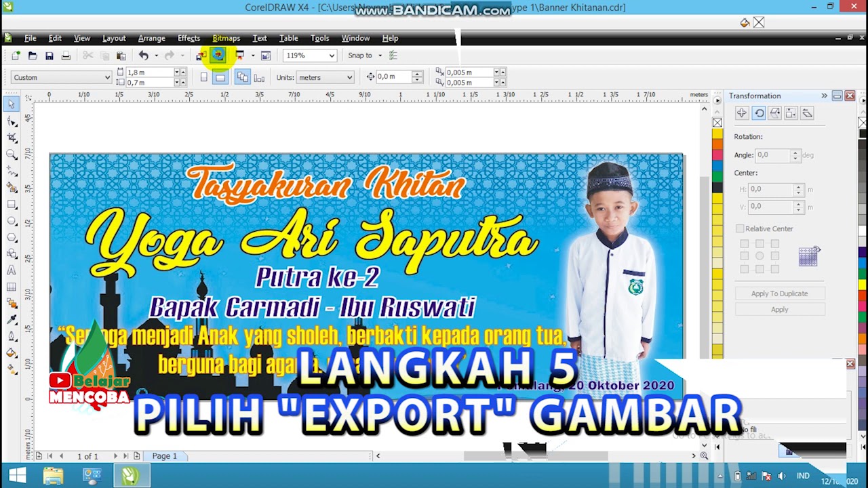Switch Transformation docker to Skew
This screenshot has height=488, width=868.
pos(807,114)
